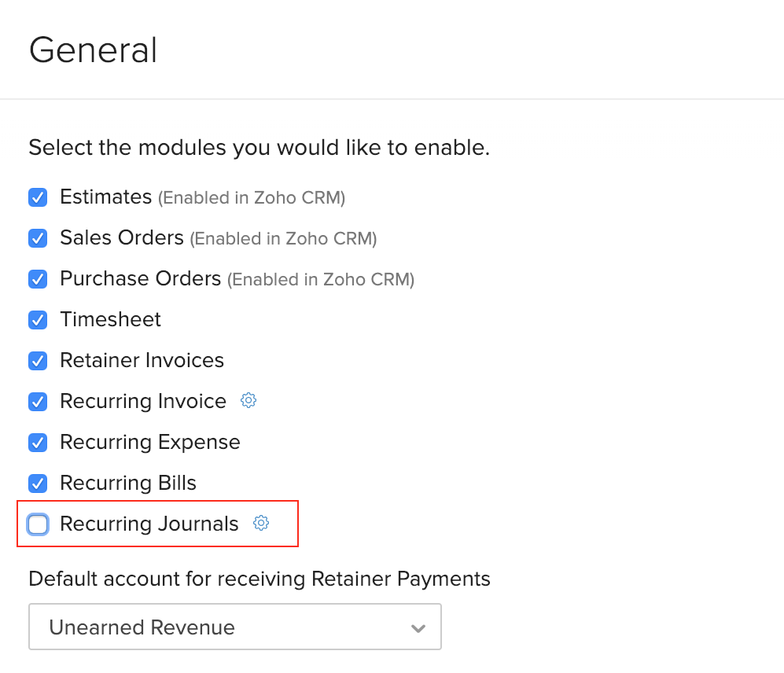The image size is (784, 673).
Task: Disable the Recurring Expense module
Action: [x=38, y=443]
